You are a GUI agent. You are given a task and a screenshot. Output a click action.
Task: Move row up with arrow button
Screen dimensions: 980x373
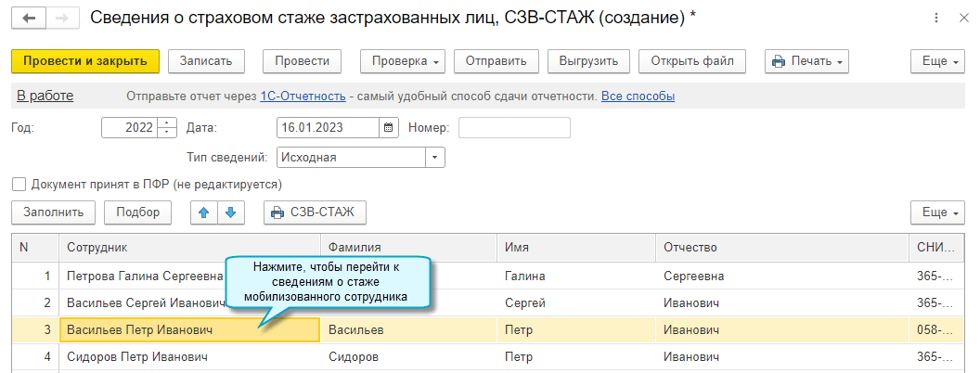[x=203, y=212]
